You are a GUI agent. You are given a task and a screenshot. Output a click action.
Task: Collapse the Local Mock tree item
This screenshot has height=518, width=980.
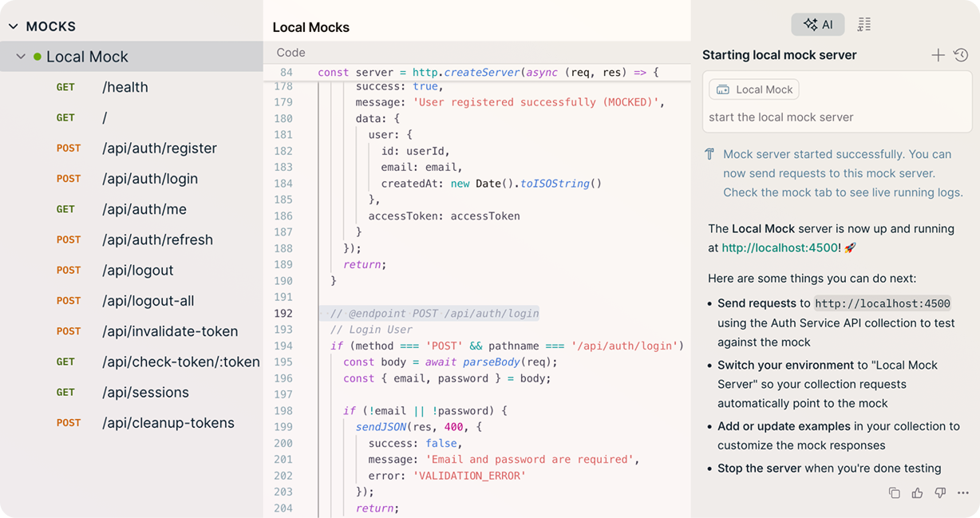21,57
